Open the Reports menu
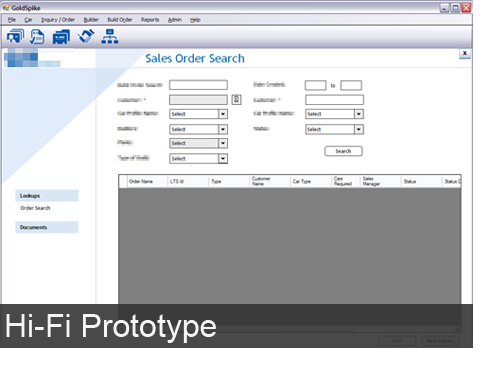This screenshot has height=368, width=500. [x=150, y=20]
